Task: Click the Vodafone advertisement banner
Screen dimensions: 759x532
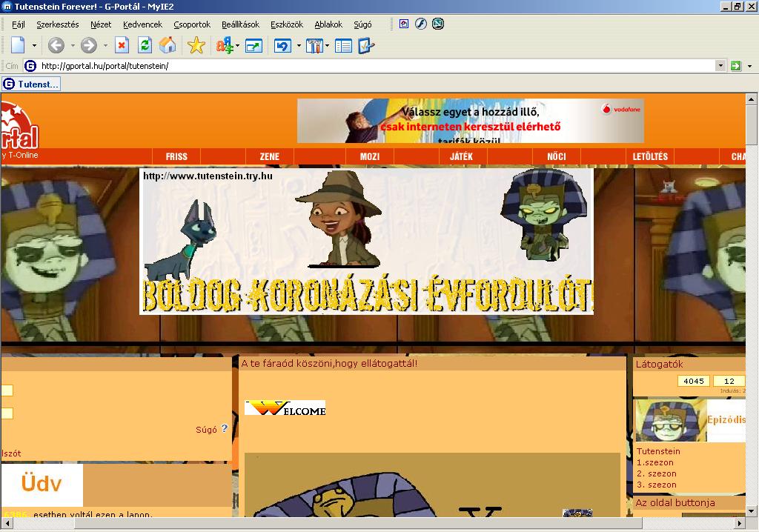Action: tap(470, 121)
